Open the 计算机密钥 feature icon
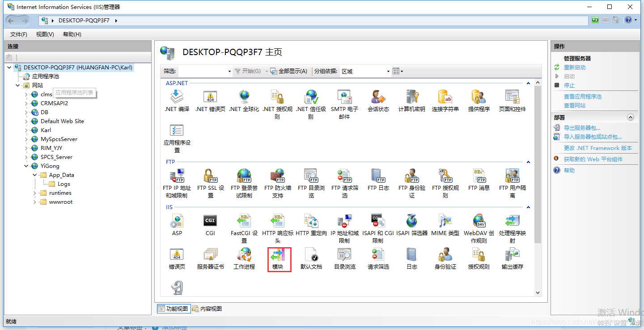The height and width of the screenshot is (330, 644). click(412, 101)
